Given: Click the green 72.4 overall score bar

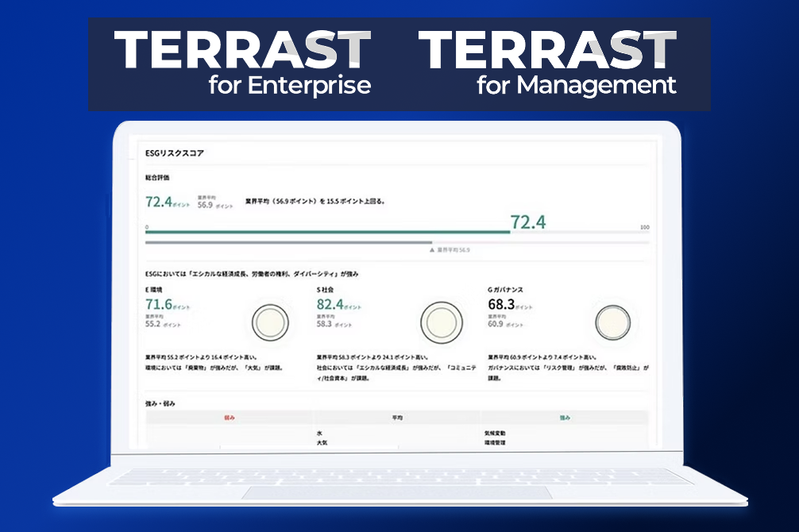Looking at the screenshot, I should [327, 233].
